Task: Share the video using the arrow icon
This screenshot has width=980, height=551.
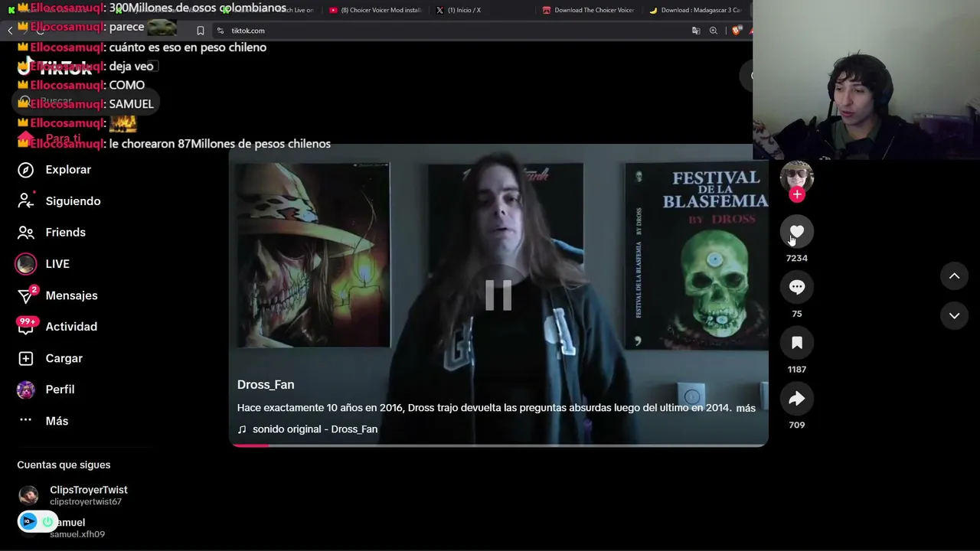Action: [x=797, y=399]
